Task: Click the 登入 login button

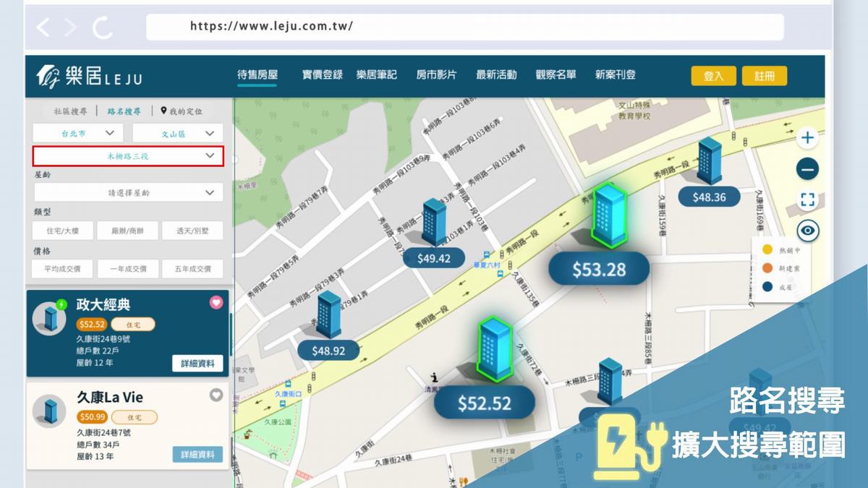Action: 713,76
